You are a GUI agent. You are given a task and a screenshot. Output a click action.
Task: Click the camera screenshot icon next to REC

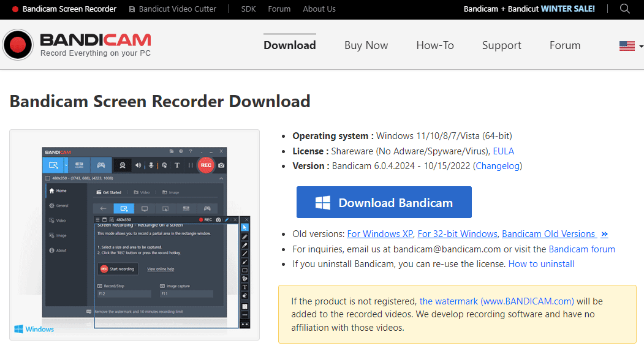click(x=221, y=165)
